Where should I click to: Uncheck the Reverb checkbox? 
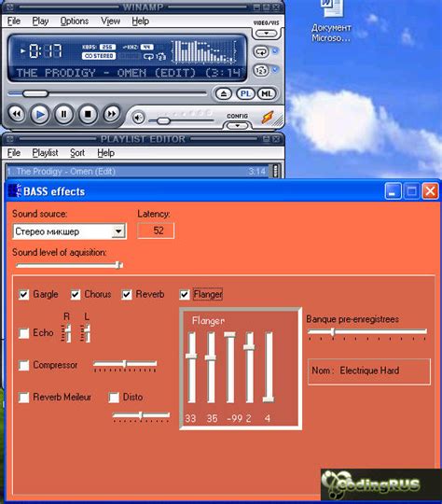(x=127, y=294)
